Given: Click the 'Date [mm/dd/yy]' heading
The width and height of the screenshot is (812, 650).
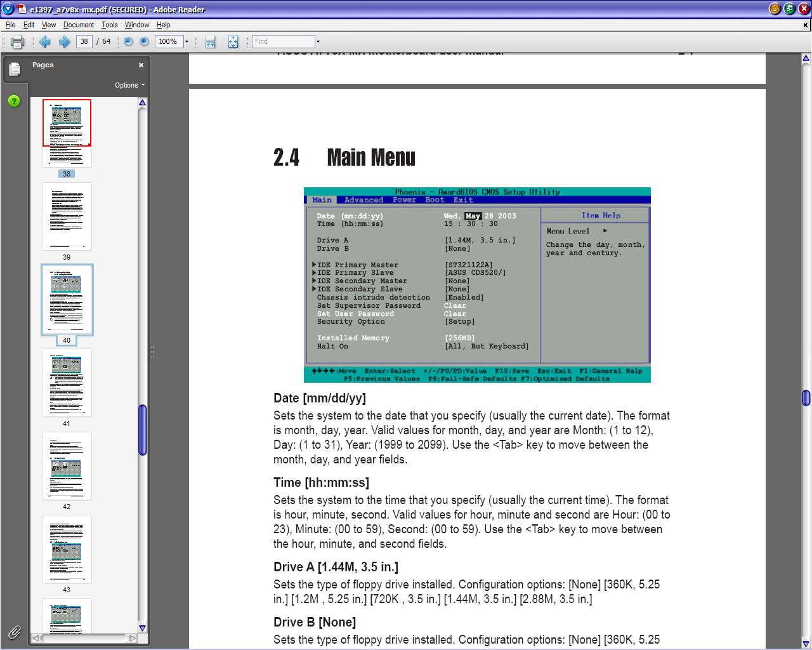Looking at the screenshot, I should point(320,398).
